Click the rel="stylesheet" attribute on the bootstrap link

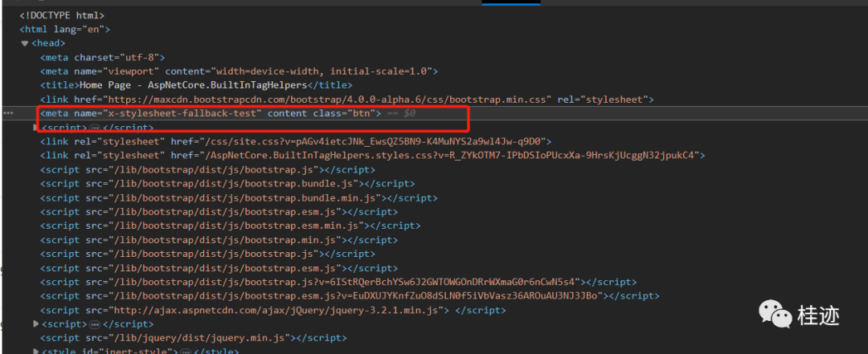603,100
